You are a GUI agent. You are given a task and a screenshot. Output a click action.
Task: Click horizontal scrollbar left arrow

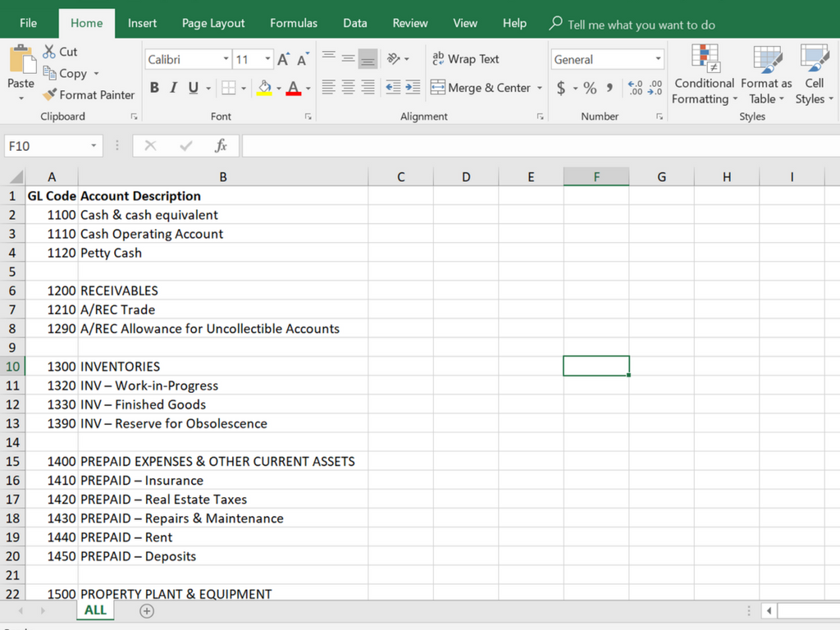[769, 610]
